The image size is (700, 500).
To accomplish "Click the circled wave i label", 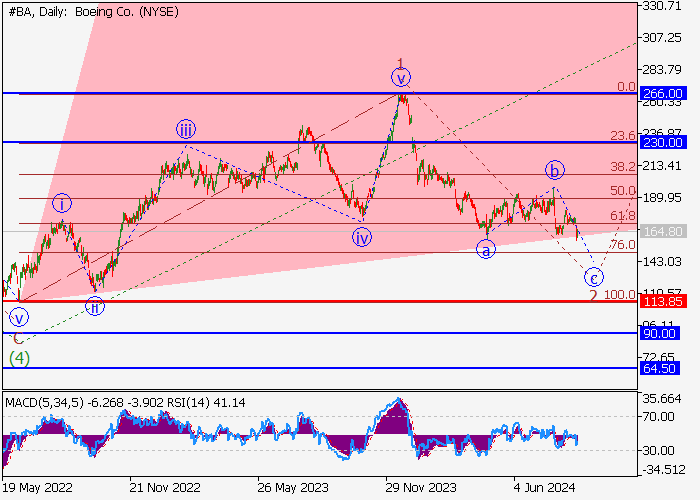I will point(62,204).
